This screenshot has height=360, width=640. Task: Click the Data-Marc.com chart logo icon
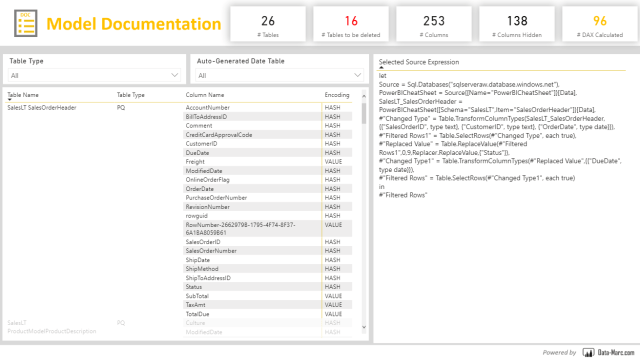(588, 352)
